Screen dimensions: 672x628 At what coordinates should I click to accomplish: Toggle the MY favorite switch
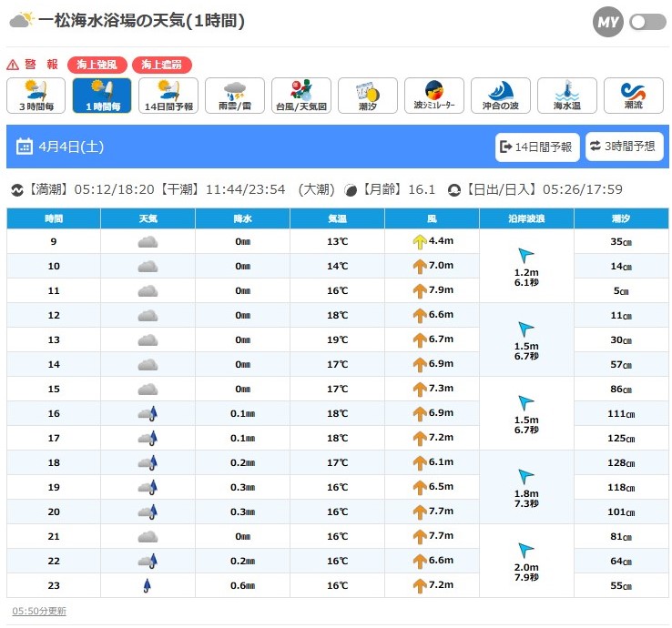pyautogui.click(x=647, y=22)
